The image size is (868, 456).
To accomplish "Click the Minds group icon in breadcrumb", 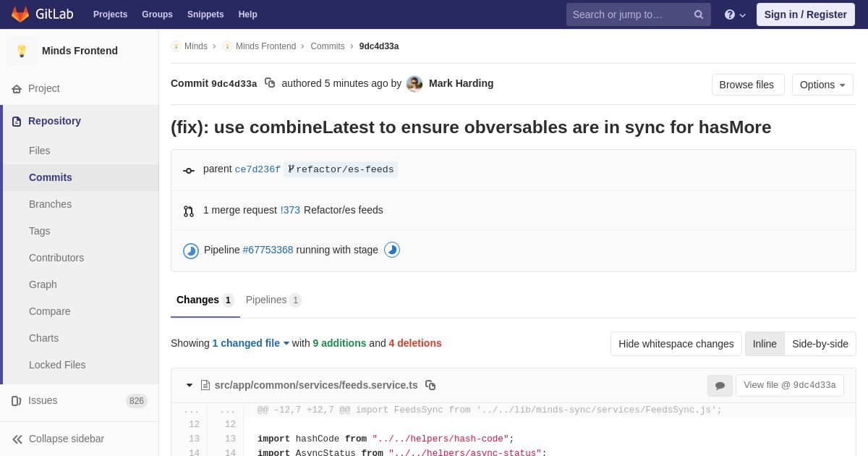I will click(x=176, y=46).
